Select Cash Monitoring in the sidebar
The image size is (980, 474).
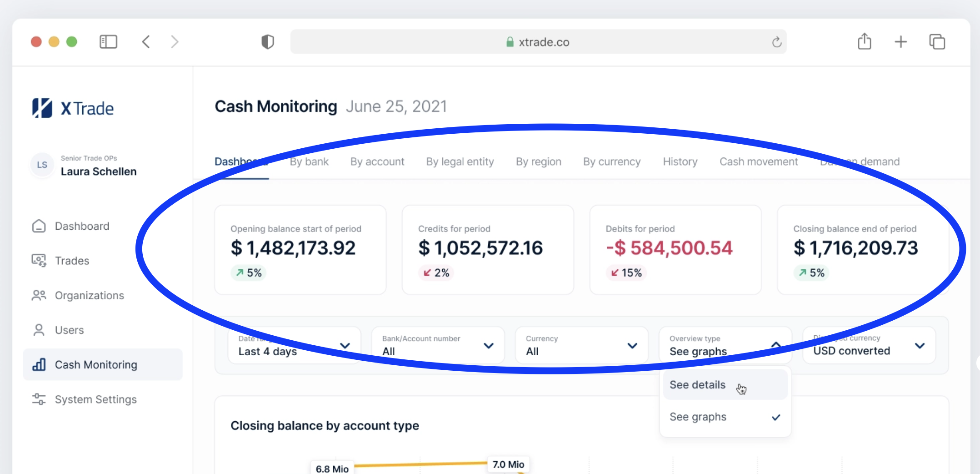pos(103,364)
